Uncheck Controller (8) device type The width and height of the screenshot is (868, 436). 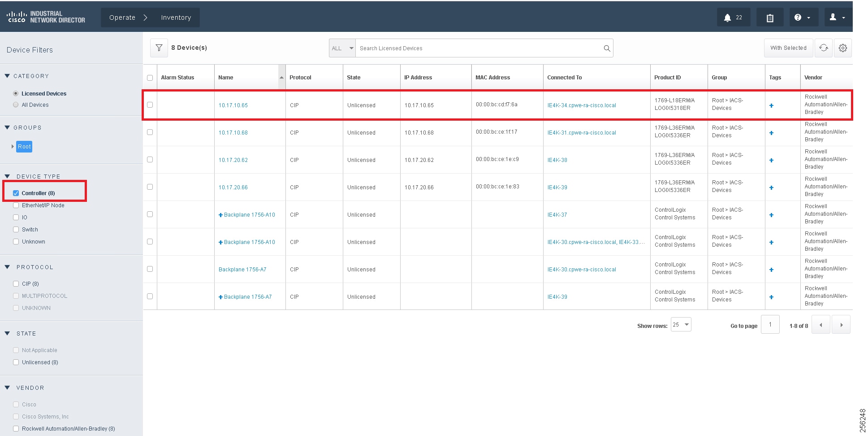(x=16, y=193)
